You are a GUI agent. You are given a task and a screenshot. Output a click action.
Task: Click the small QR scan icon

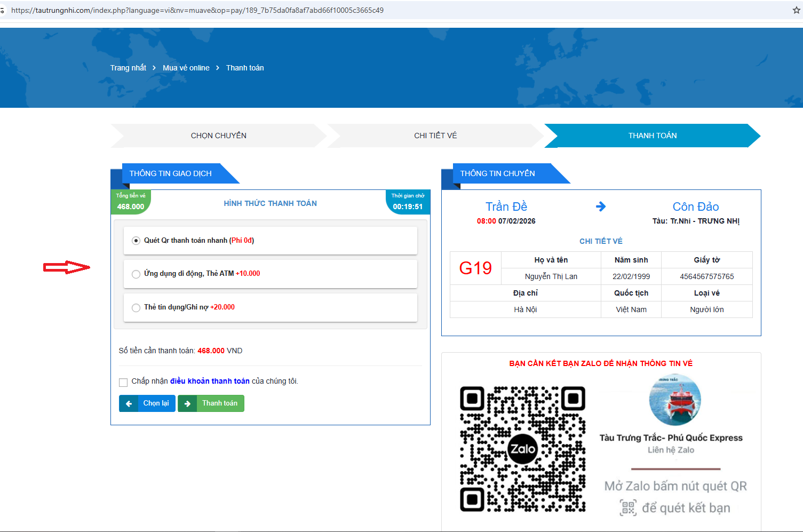(x=628, y=507)
